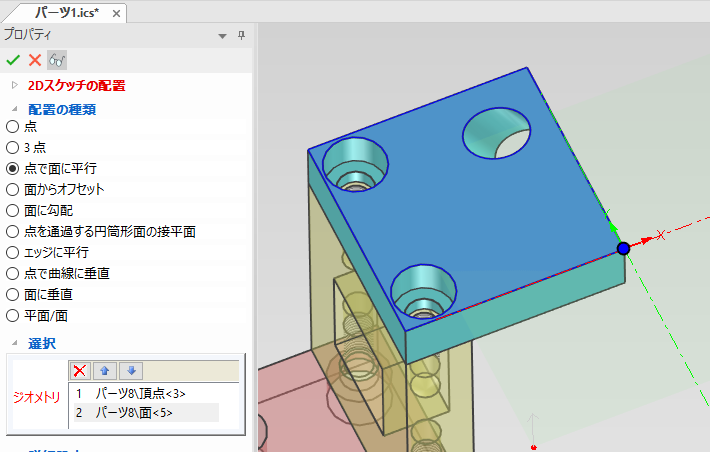Expand the 2Dスケッチの配置 section

click(x=14, y=86)
